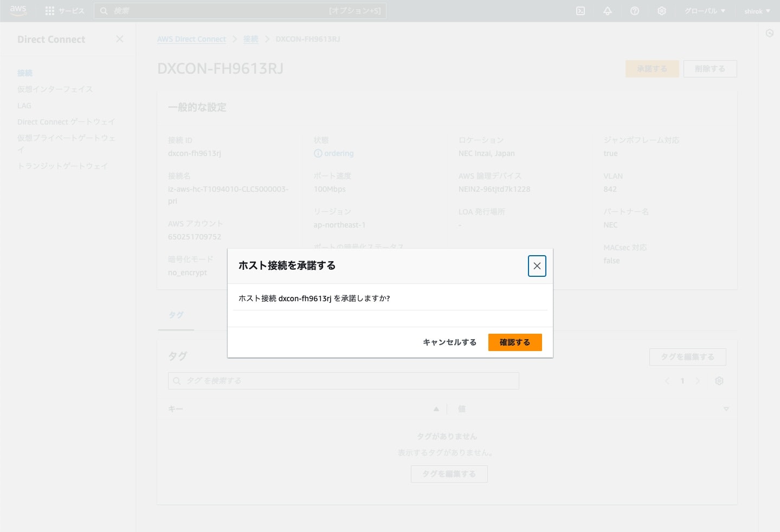
Task: Open the サービス grid menu
Action: (x=65, y=11)
